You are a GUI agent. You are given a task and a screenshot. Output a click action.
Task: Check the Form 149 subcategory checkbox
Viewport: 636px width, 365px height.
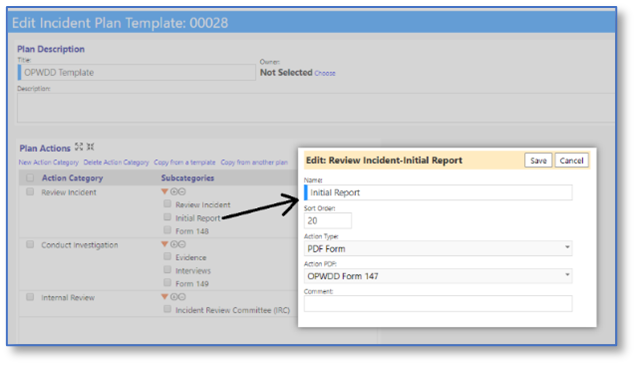pyautogui.click(x=167, y=283)
